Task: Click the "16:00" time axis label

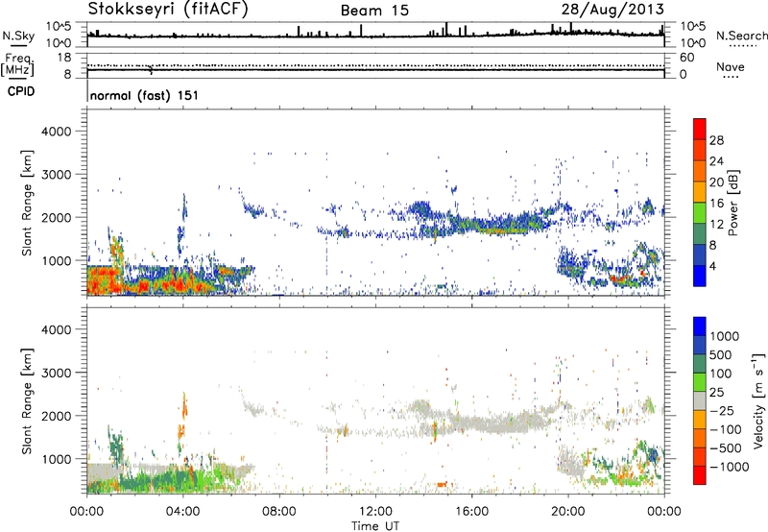Action: (x=471, y=512)
